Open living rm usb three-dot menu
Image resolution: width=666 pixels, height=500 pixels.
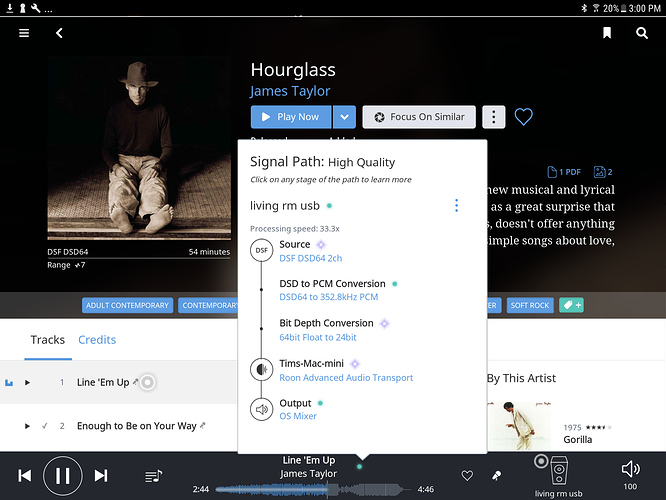tap(457, 206)
